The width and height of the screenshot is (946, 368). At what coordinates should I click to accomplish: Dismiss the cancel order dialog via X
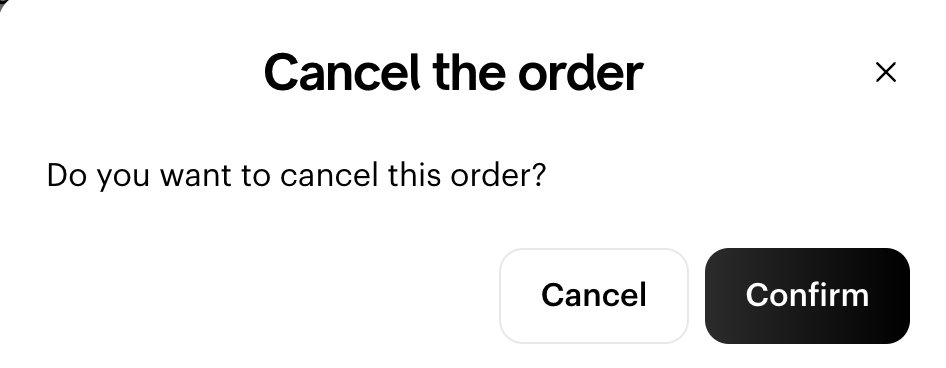coord(886,72)
